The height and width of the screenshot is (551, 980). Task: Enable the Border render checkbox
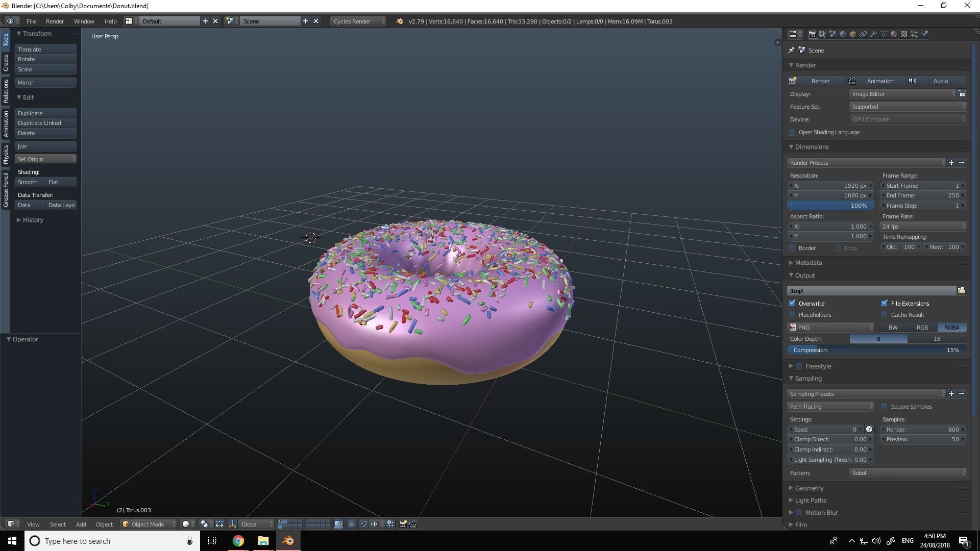pos(792,248)
